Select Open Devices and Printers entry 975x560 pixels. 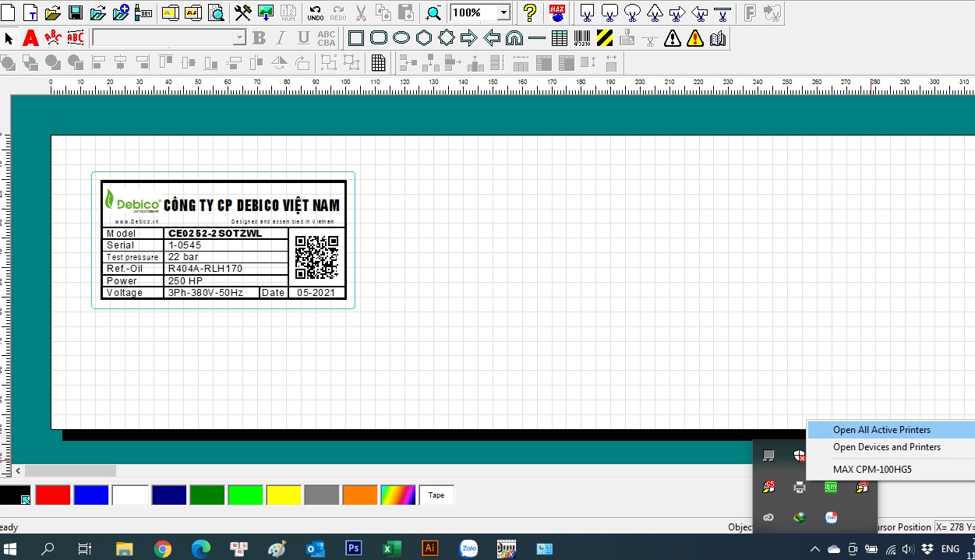point(886,447)
